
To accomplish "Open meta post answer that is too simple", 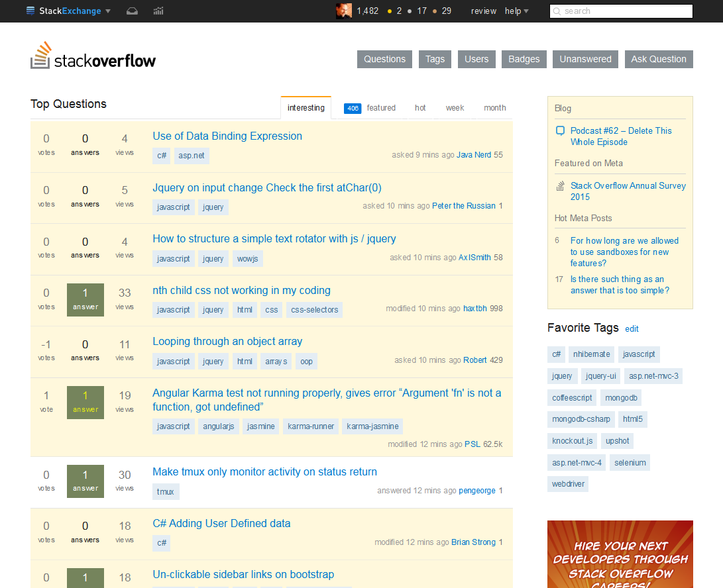I will coord(620,285).
